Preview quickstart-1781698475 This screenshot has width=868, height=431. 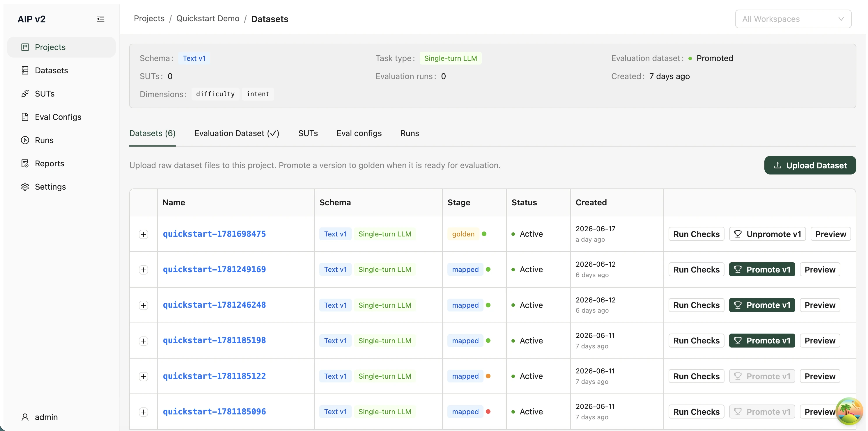click(x=830, y=234)
